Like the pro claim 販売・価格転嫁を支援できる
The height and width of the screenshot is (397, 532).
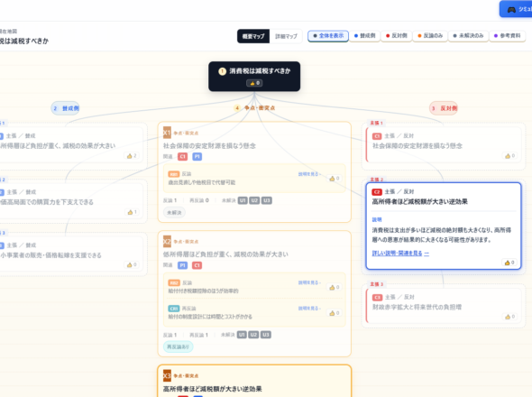coord(132,265)
